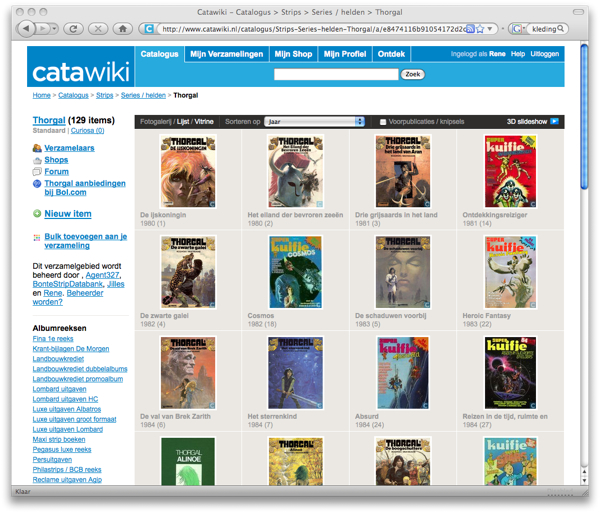This screenshot has height=513, width=600.
Task: Switch to Vitrine view
Action: pyautogui.click(x=204, y=122)
